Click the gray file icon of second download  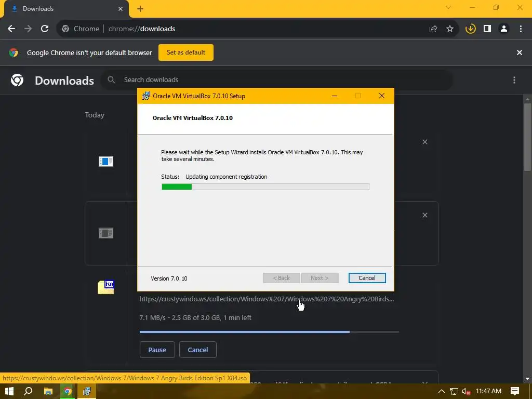106,233
